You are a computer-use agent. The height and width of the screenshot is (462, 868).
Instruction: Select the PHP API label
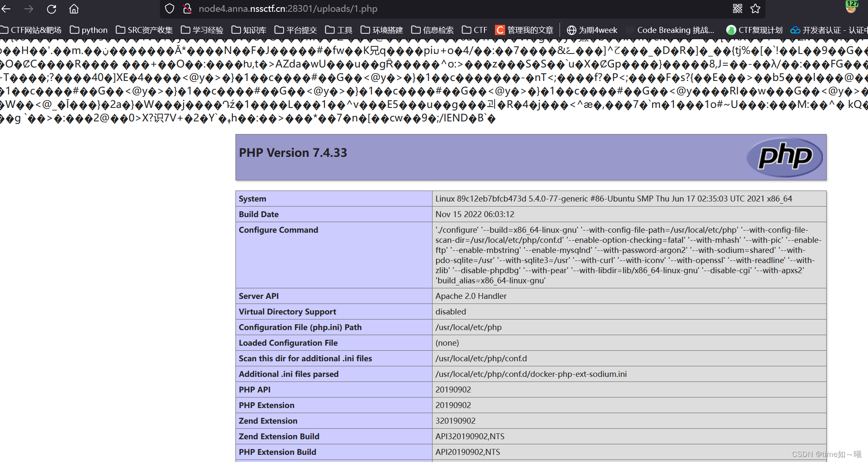click(254, 389)
